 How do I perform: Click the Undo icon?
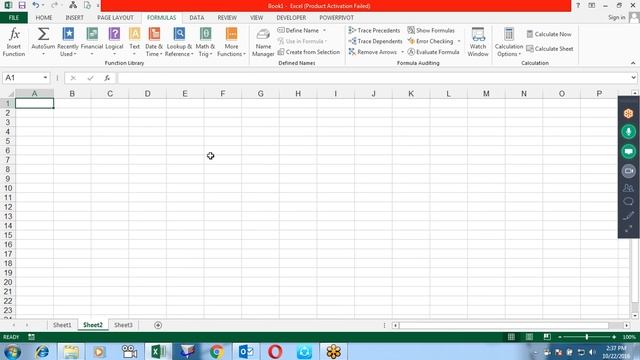click(36, 6)
